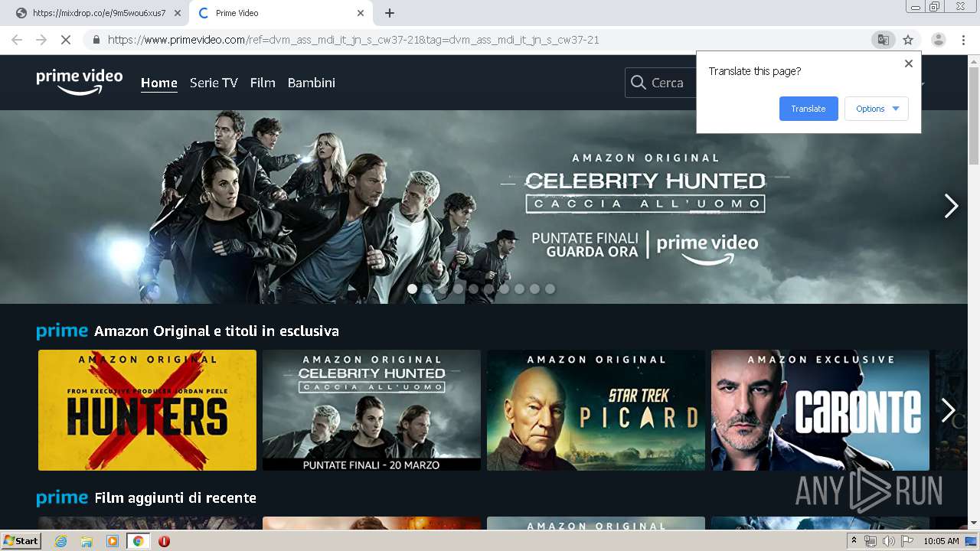980x551 pixels.
Task: Click scrollbar down arrow
Action: point(974,523)
